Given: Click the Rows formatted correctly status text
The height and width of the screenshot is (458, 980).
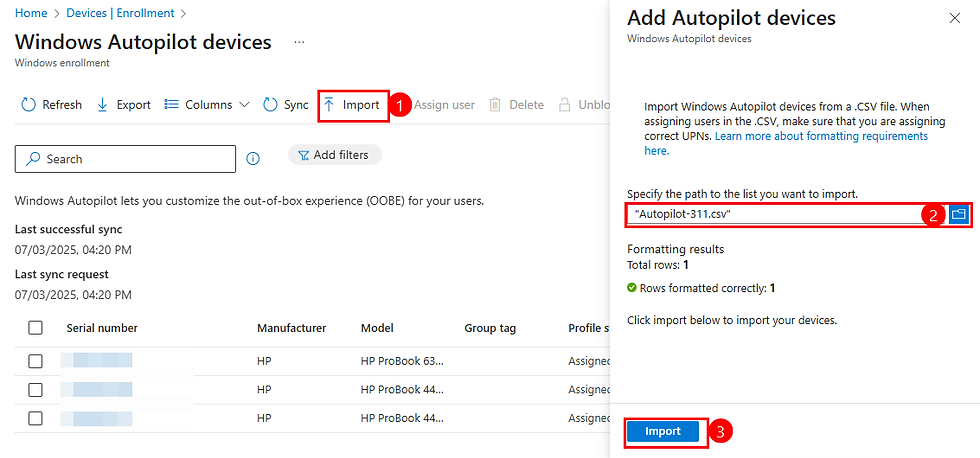Looking at the screenshot, I should pos(701,289).
